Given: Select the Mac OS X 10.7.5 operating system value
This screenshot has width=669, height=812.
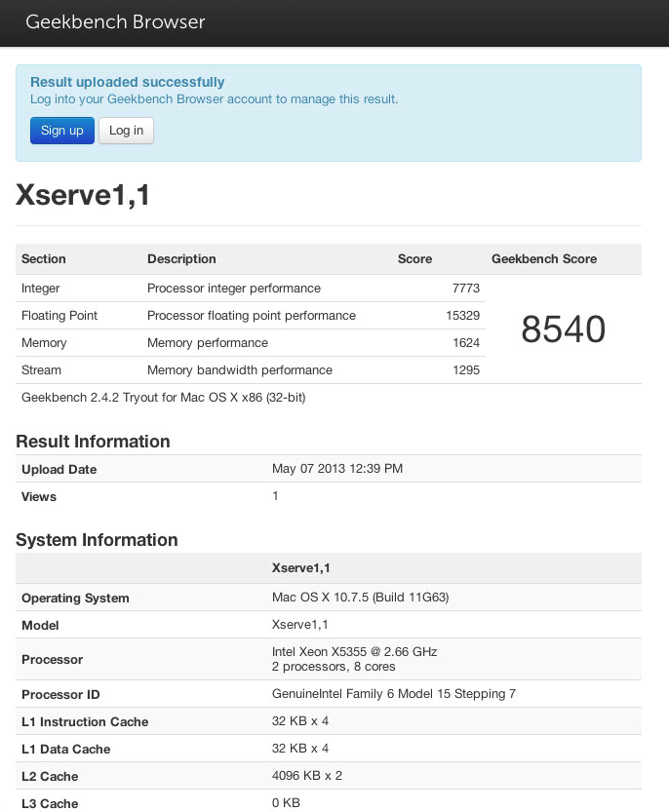Looking at the screenshot, I should (x=359, y=598).
